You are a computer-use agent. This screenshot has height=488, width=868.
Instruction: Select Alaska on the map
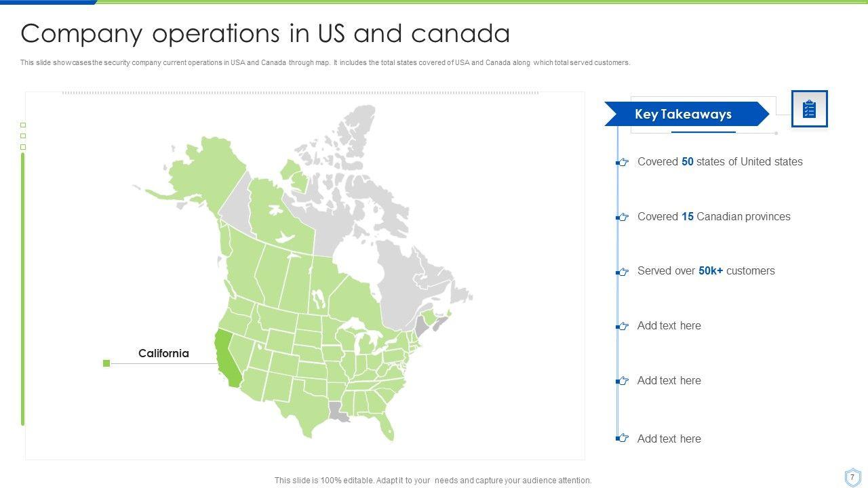click(197, 176)
